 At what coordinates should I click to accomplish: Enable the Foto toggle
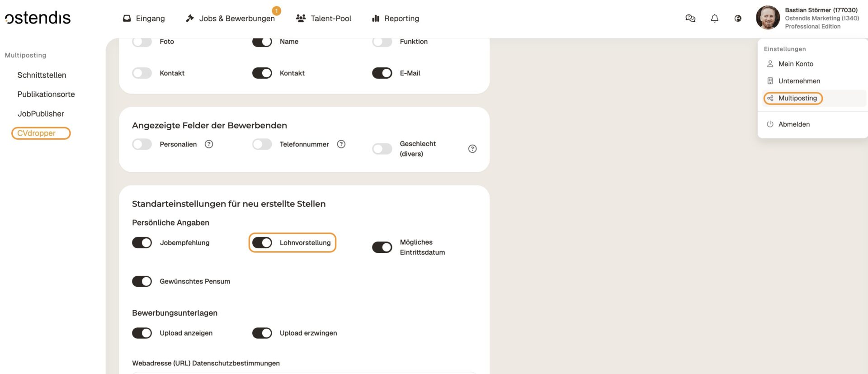[x=142, y=42]
